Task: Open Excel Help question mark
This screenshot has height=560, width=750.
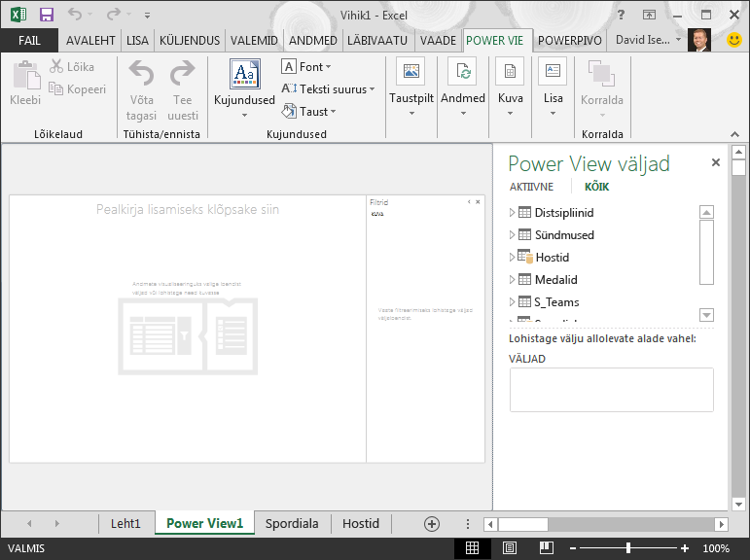Action: (621, 15)
